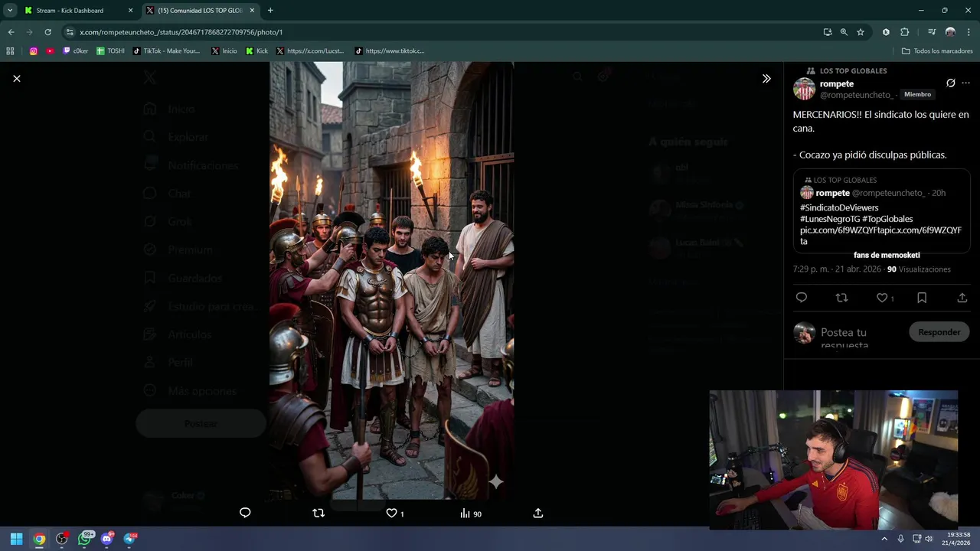The width and height of the screenshot is (980, 551).
Task: Open the LOS TOP GLOBALES community header link
Action: tap(853, 70)
